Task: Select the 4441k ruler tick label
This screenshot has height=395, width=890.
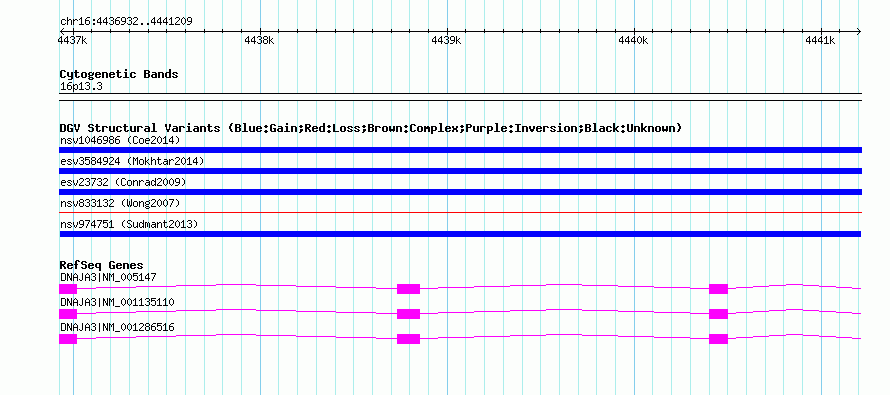Action: click(x=820, y=41)
